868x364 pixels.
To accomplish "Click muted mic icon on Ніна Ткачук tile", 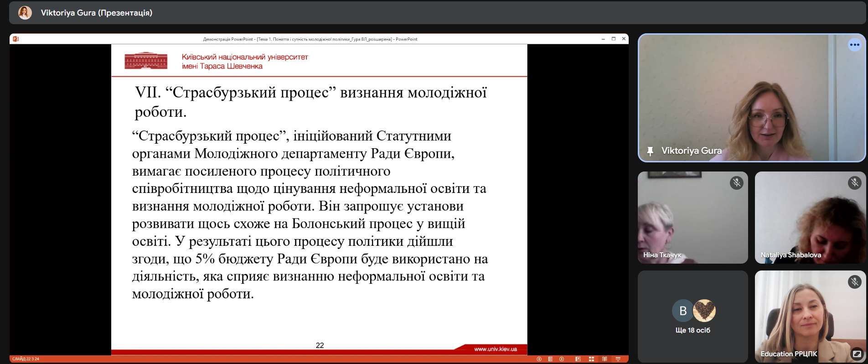I will tap(736, 183).
